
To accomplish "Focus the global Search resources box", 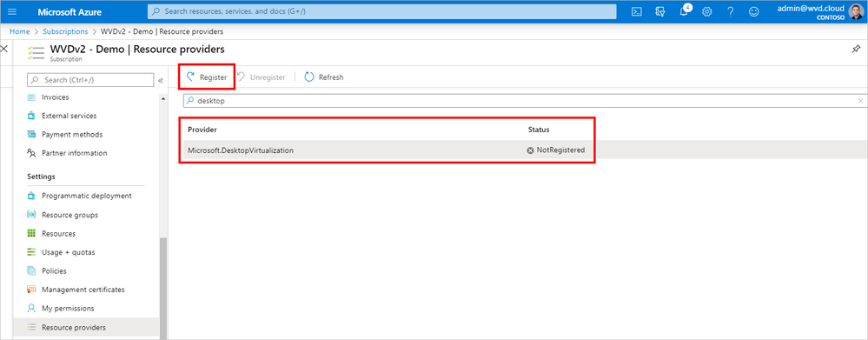I will (x=382, y=11).
